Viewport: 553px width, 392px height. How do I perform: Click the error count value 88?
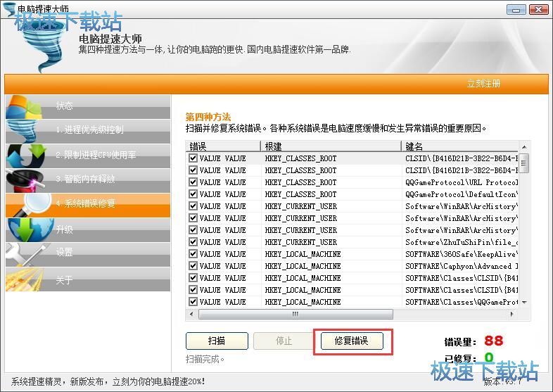point(494,341)
